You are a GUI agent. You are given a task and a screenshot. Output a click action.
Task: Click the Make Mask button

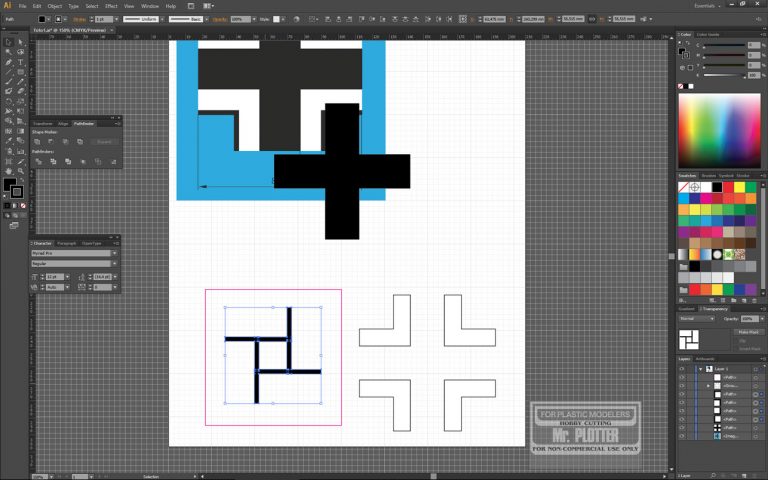pyautogui.click(x=747, y=331)
